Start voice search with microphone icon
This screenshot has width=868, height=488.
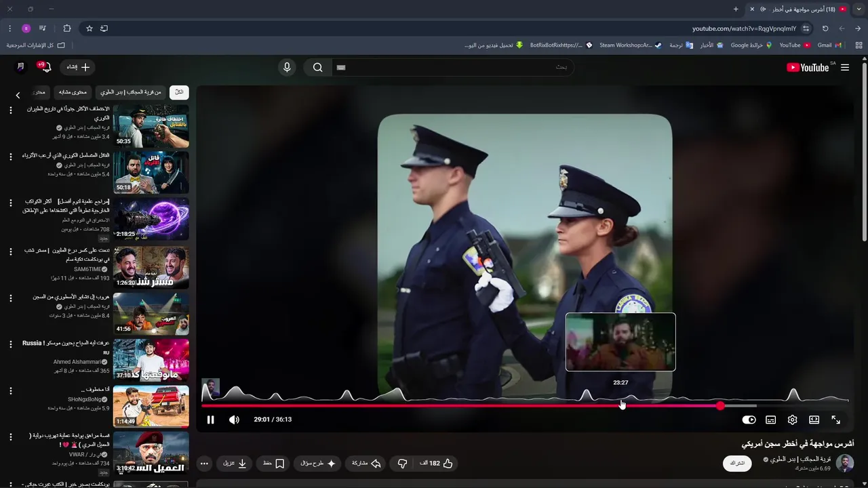[287, 67]
